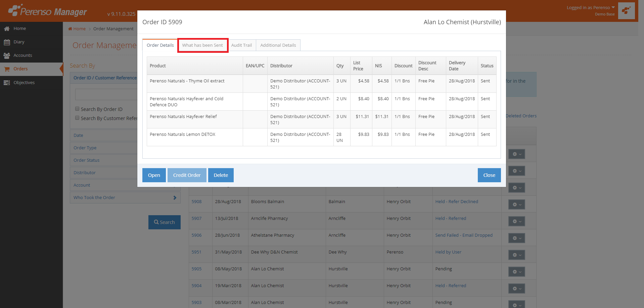Select Perenso Naturals - Thyme Oil extract row
The height and width of the screenshot is (308, 644).
pos(321,84)
